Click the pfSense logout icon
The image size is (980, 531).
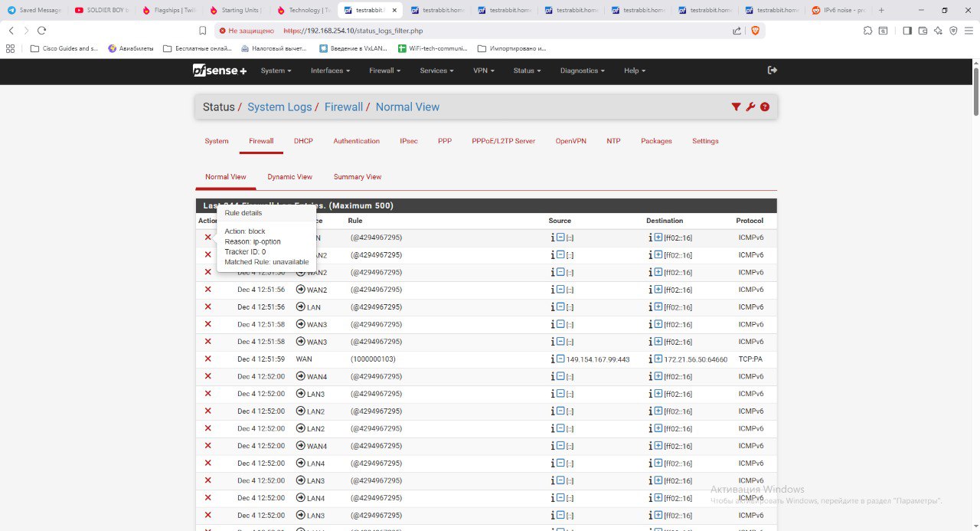(x=773, y=70)
